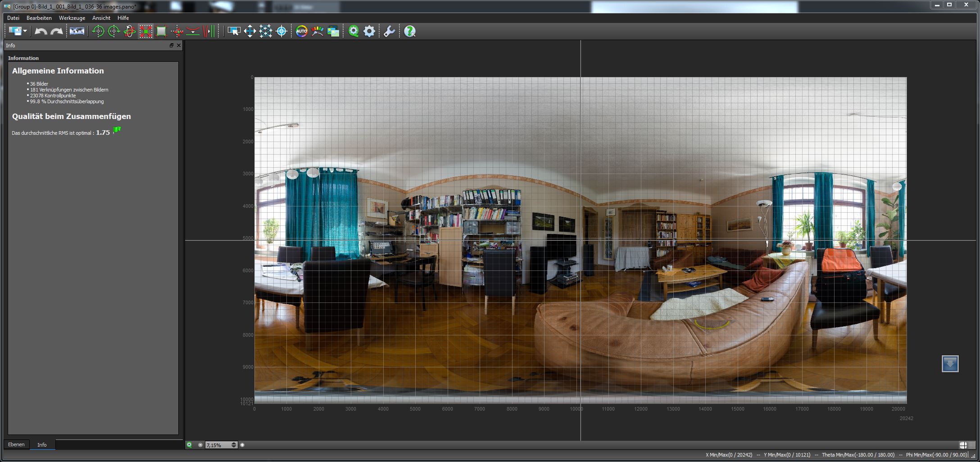The width and height of the screenshot is (980, 462).
Task: Click the redo arrow in the toolbar
Action: coord(57,31)
